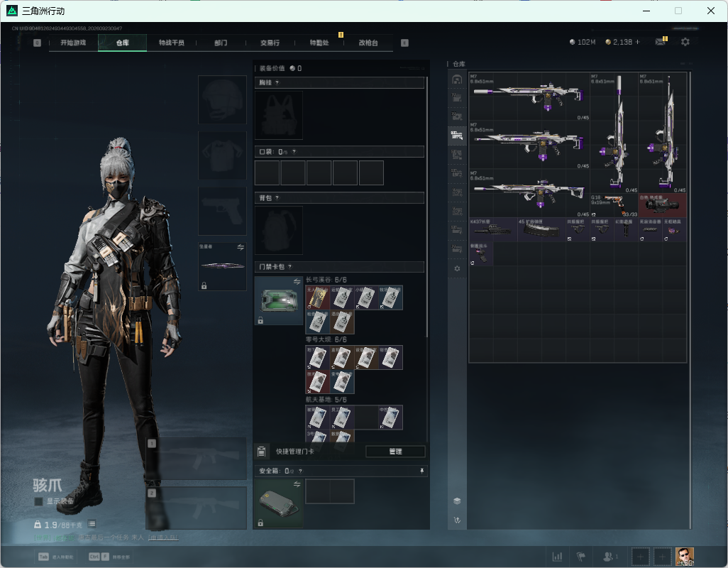Viewport: 728px width, 568px height.
Task: Click the stash sort icon at bottom
Action: 457,520
